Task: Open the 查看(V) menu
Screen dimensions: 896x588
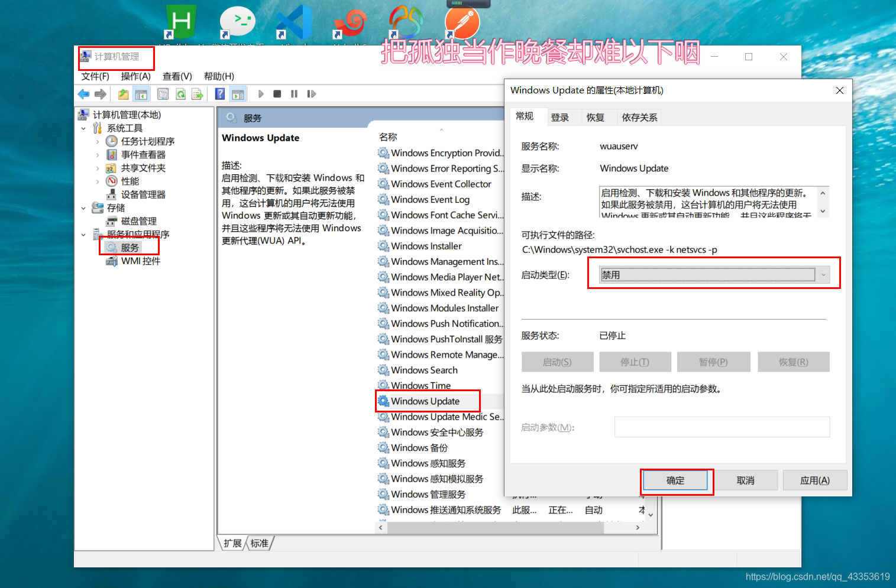Action: 177,76
